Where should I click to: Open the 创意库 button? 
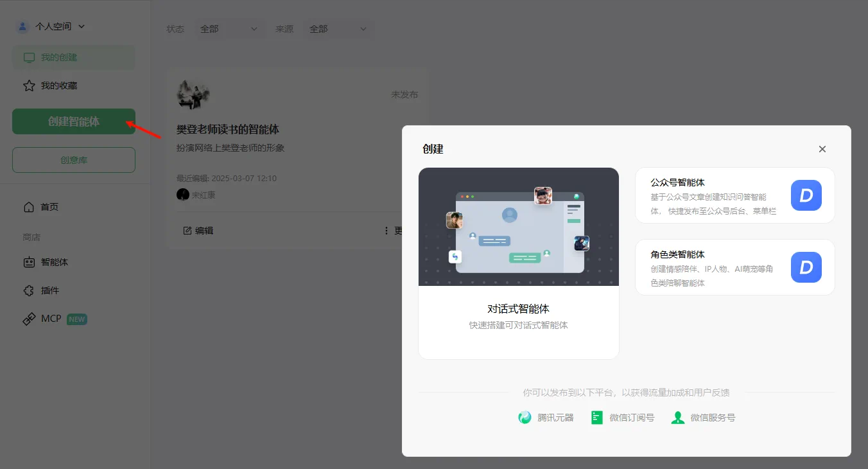pyautogui.click(x=74, y=160)
